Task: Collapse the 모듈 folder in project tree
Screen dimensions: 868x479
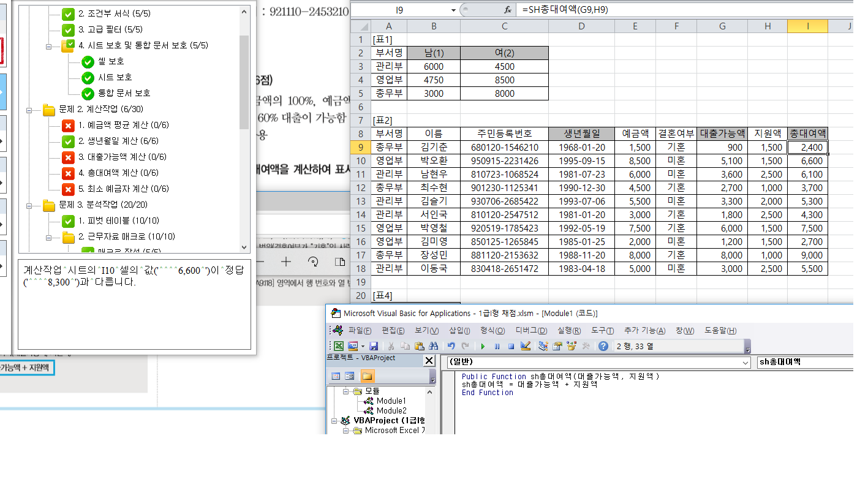Action: pyautogui.click(x=345, y=391)
